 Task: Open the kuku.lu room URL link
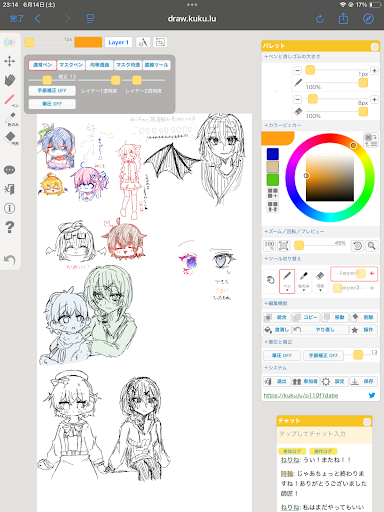[x=301, y=395]
